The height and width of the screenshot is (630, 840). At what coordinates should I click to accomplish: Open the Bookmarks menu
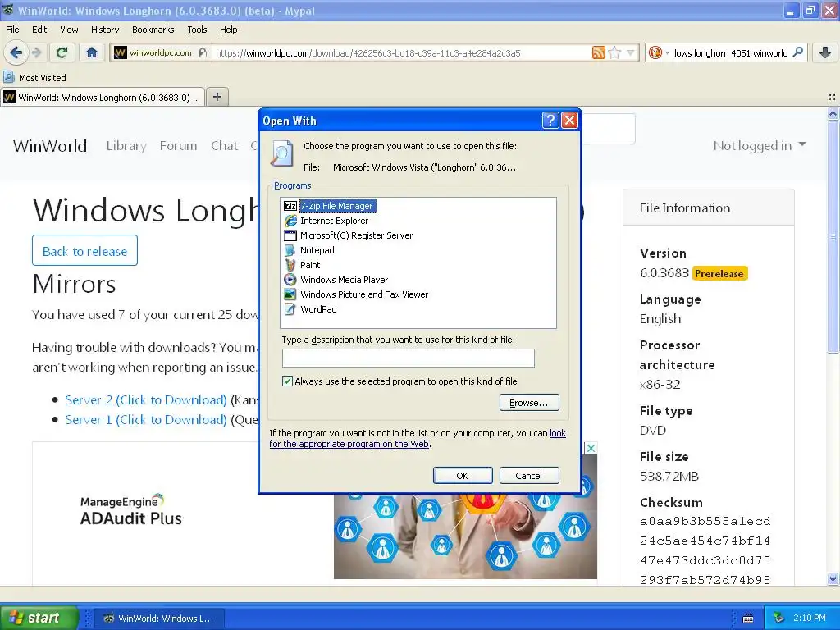[153, 30]
